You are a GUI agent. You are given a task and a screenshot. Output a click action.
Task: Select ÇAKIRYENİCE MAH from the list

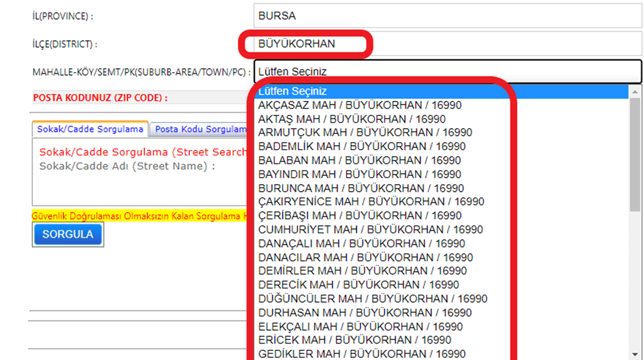point(371,202)
